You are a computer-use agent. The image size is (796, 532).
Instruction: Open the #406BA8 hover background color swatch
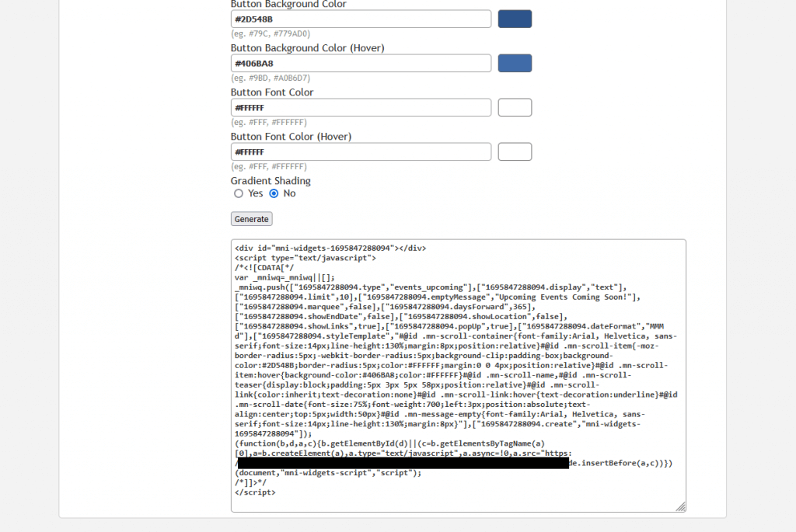click(x=515, y=63)
